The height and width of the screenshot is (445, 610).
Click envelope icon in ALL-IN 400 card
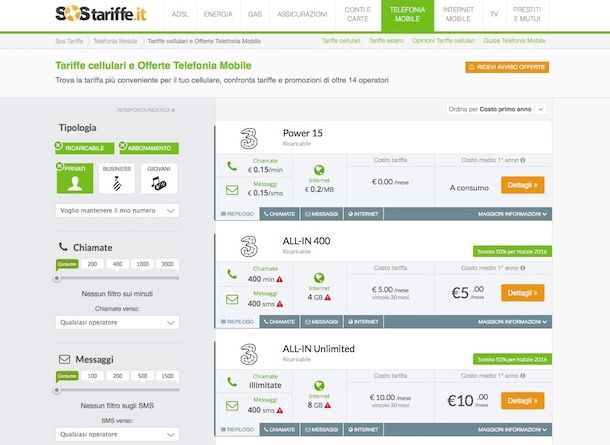pyautogui.click(x=232, y=299)
